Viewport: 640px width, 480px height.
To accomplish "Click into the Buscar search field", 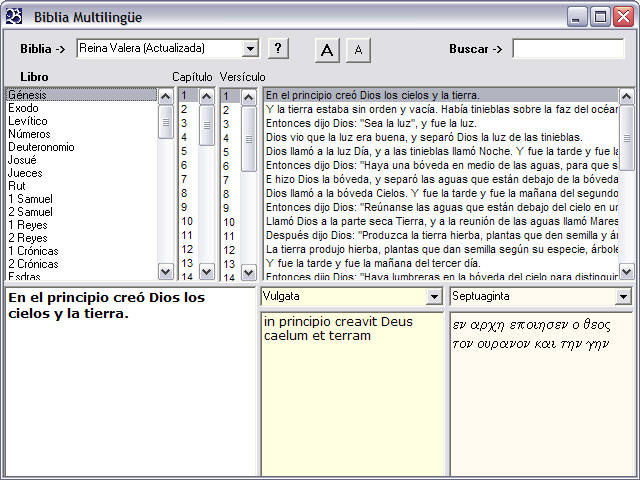I will 569,49.
